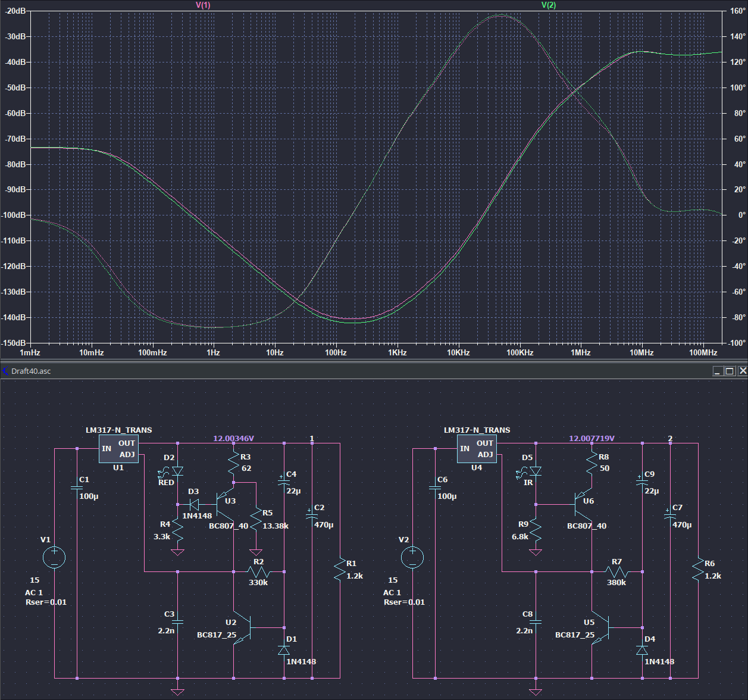Click the 470µ value of C7
748x700 pixels.
(x=682, y=525)
